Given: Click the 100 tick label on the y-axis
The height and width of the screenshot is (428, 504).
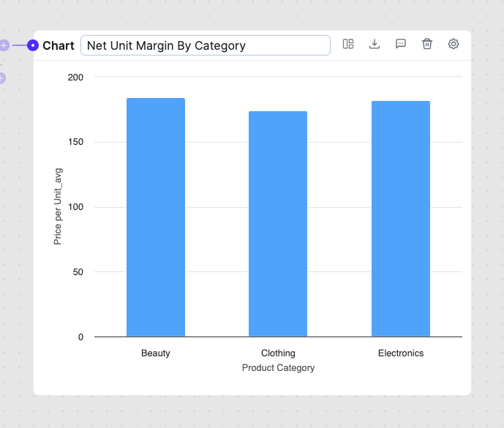Looking at the screenshot, I should click(75, 207).
